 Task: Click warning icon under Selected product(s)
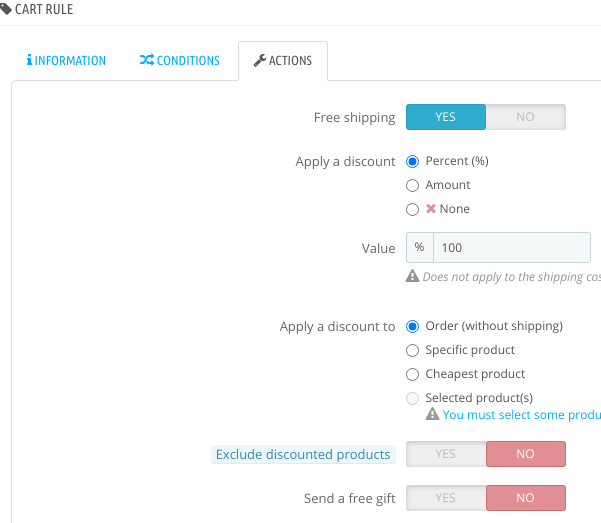[432, 414]
